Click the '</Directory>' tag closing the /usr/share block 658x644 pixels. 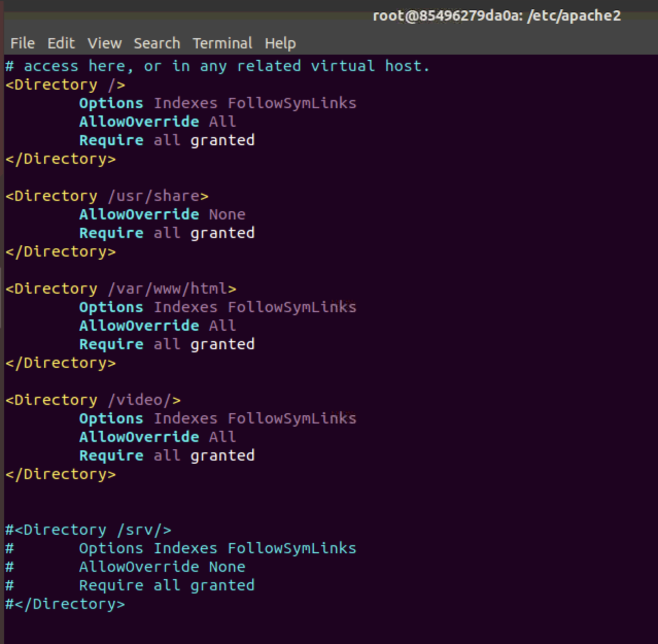tap(61, 252)
